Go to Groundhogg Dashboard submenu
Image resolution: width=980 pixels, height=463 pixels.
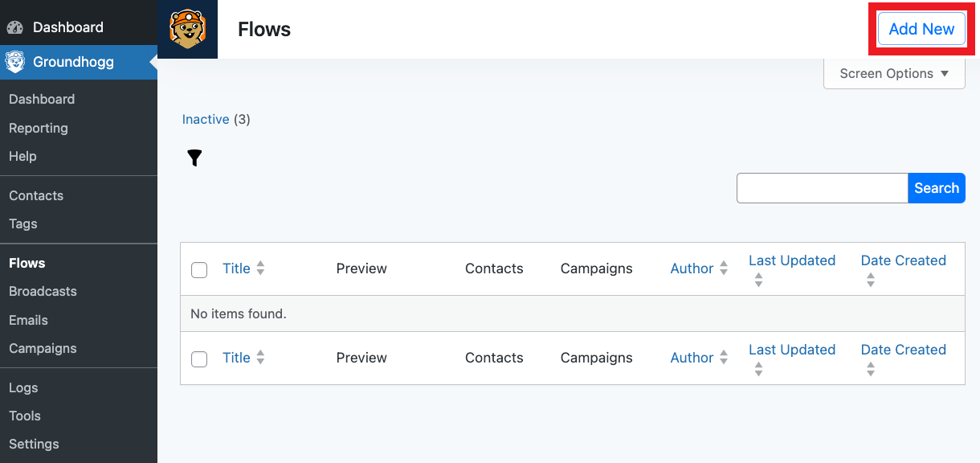click(x=42, y=99)
